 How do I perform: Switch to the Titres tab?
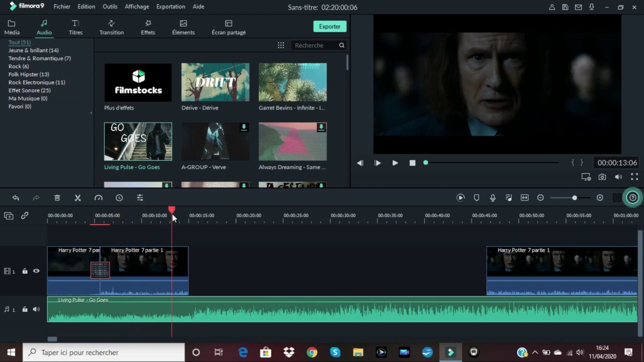(x=75, y=28)
